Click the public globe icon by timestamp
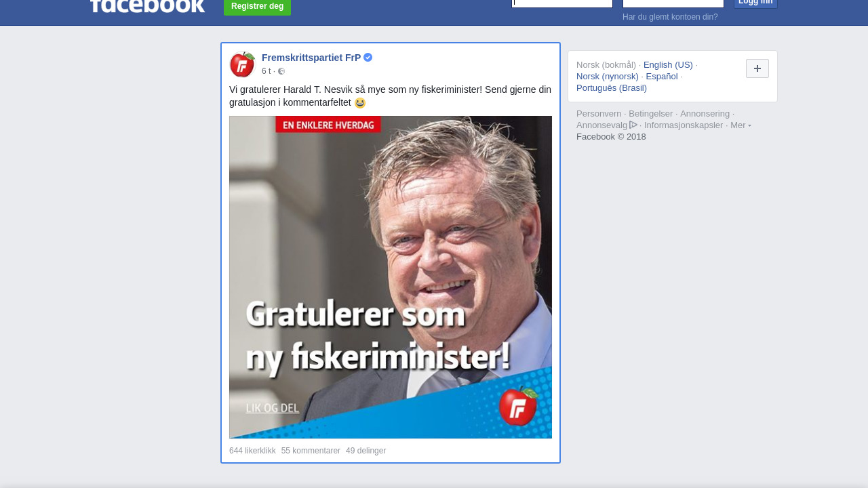Image resolution: width=868 pixels, height=488 pixels. point(281,71)
